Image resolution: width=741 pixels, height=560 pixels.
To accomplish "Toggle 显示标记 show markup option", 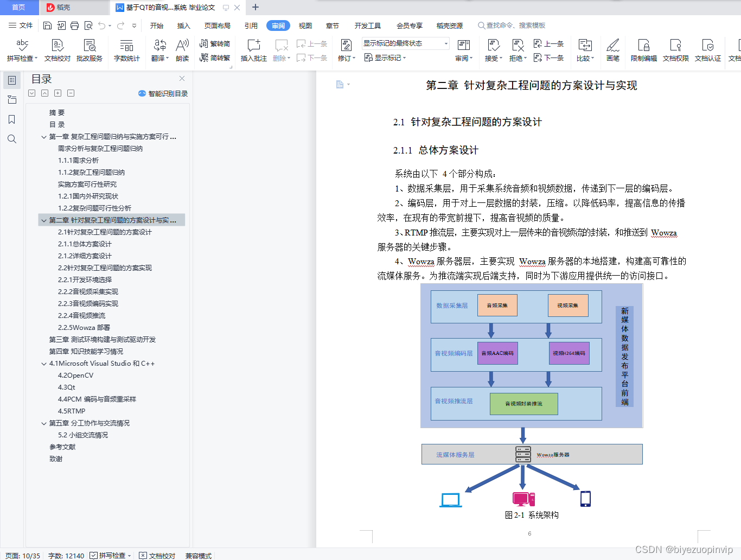I will [385, 58].
